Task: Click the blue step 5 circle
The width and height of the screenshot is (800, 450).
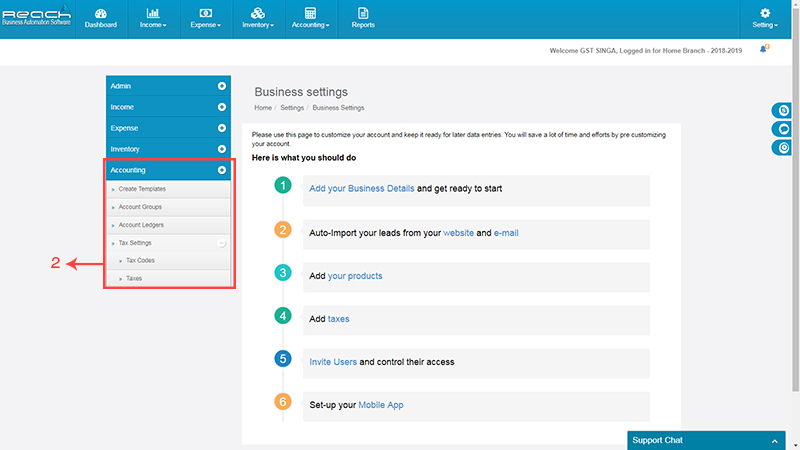Action: (283, 358)
